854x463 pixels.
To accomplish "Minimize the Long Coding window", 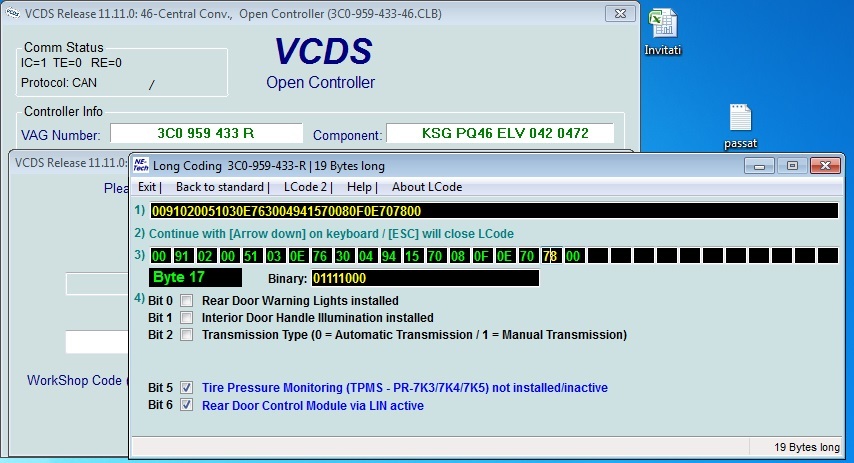I will (763, 165).
